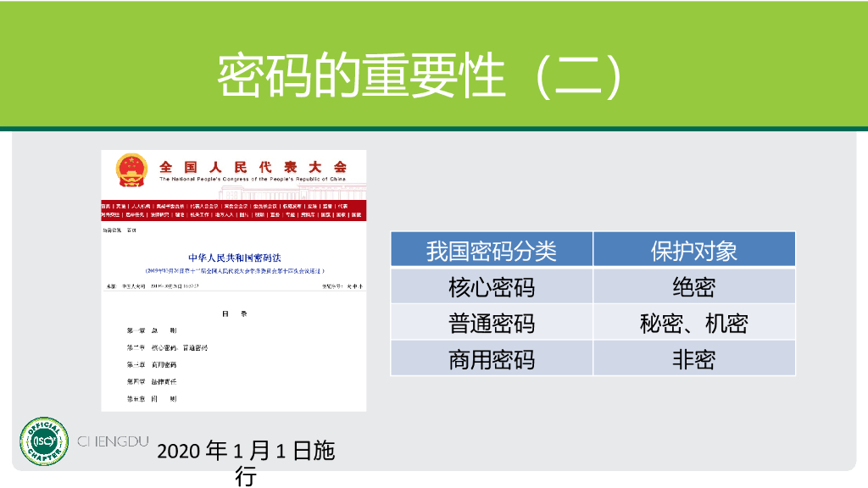This screenshot has height=488, width=868.
Task: Select the 非密 table cell
Action: point(694,358)
